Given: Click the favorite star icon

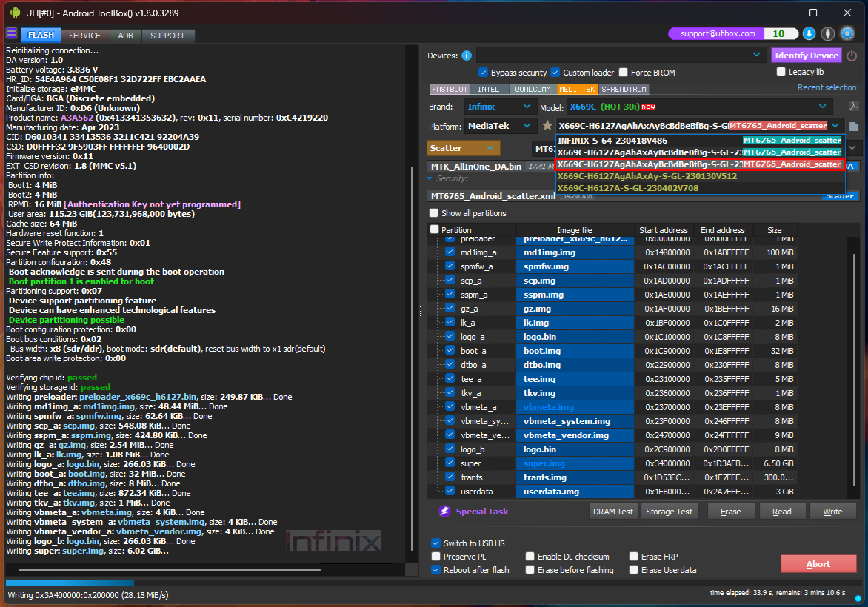Looking at the screenshot, I should [x=547, y=126].
